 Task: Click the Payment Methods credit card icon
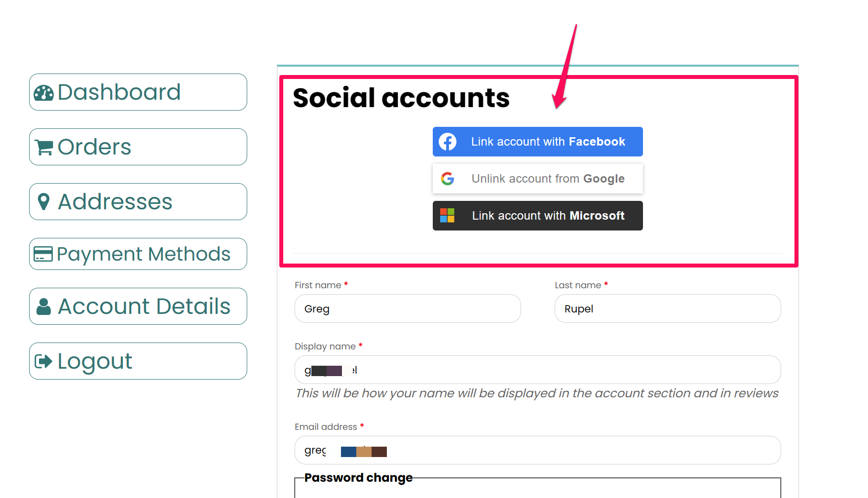click(x=43, y=254)
